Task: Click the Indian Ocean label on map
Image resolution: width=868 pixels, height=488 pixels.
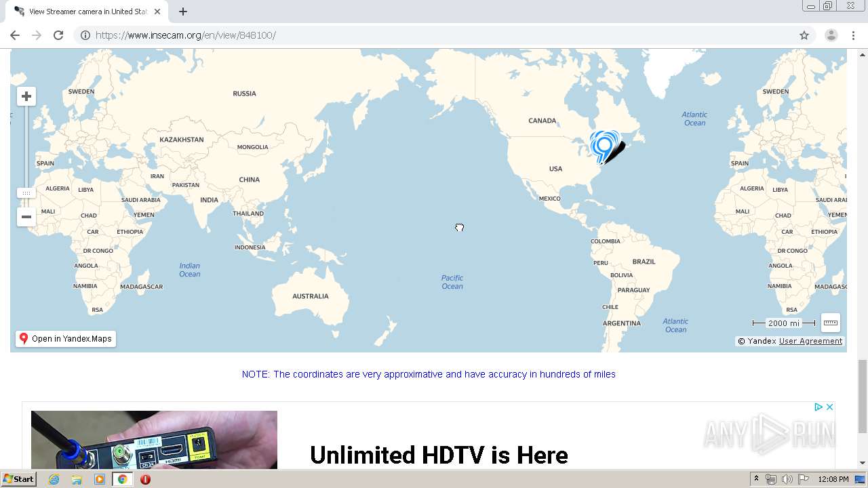Action: 190,270
